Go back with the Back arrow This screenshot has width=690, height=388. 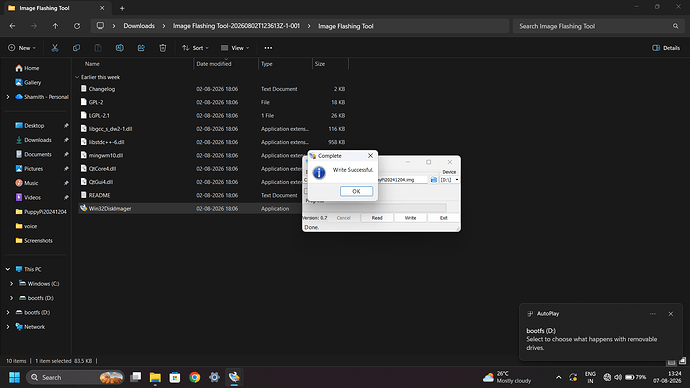tap(12, 26)
